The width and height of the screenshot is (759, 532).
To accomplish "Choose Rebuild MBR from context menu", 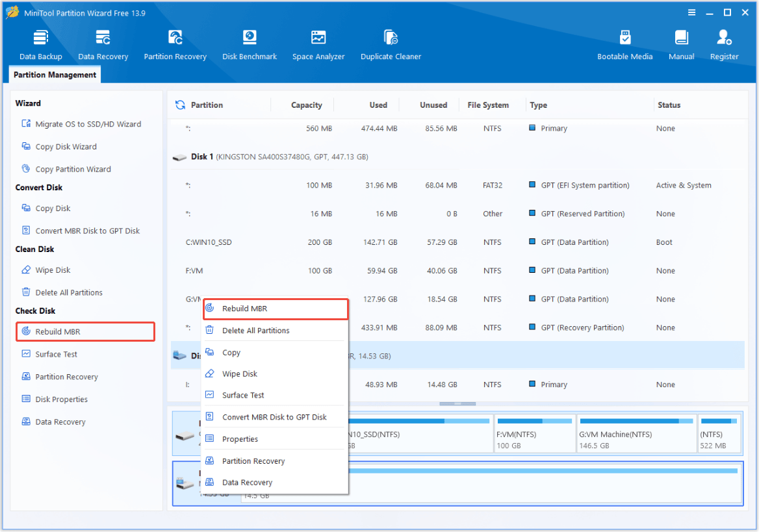I will pos(275,309).
